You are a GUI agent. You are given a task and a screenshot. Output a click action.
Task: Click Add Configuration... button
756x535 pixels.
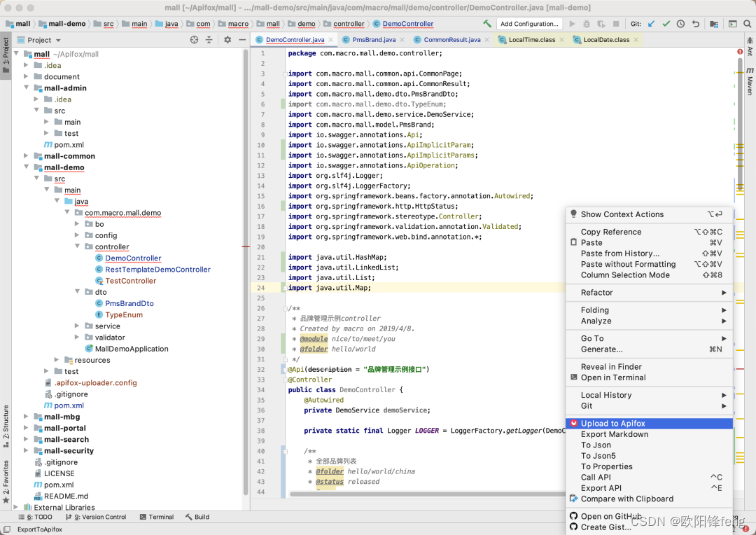pyautogui.click(x=529, y=24)
